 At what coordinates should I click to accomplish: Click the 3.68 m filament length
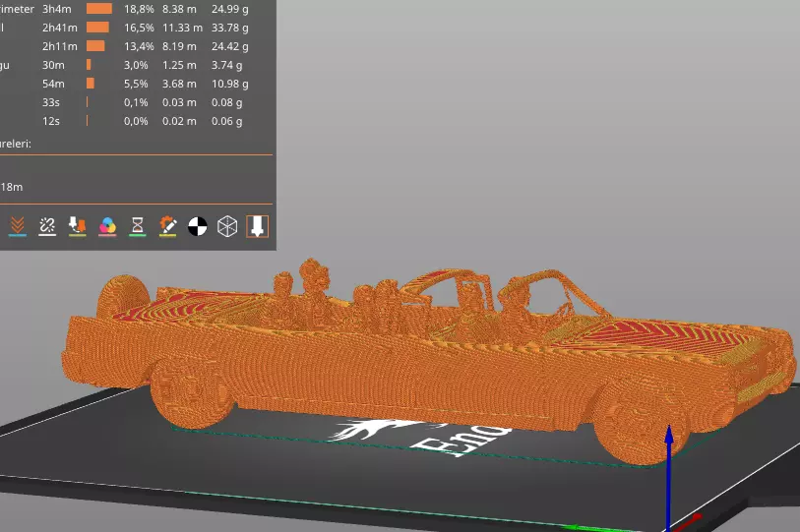coord(179,84)
